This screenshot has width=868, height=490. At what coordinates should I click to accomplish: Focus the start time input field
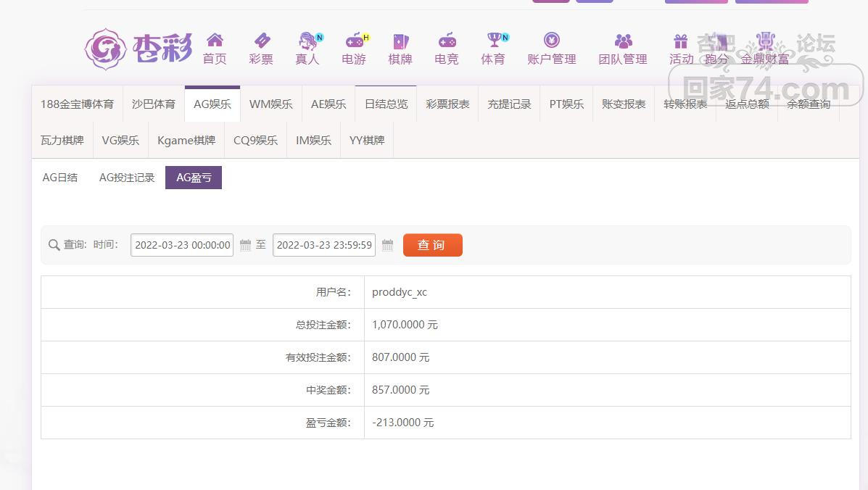[182, 246]
